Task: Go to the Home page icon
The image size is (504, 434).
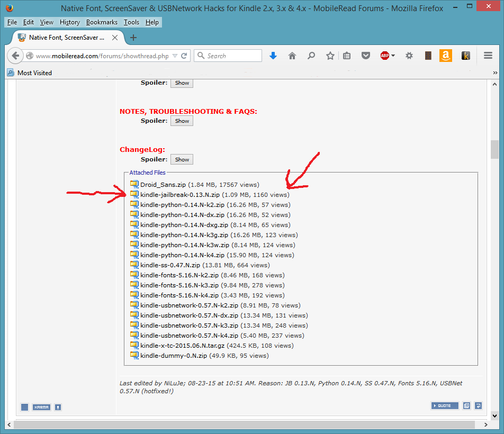Action: tap(292, 56)
